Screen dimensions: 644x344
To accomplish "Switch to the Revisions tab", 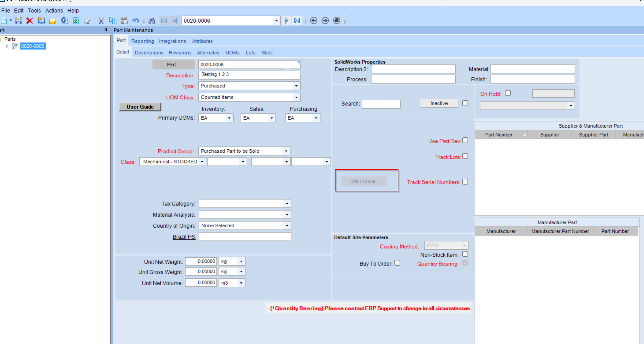I will [180, 53].
